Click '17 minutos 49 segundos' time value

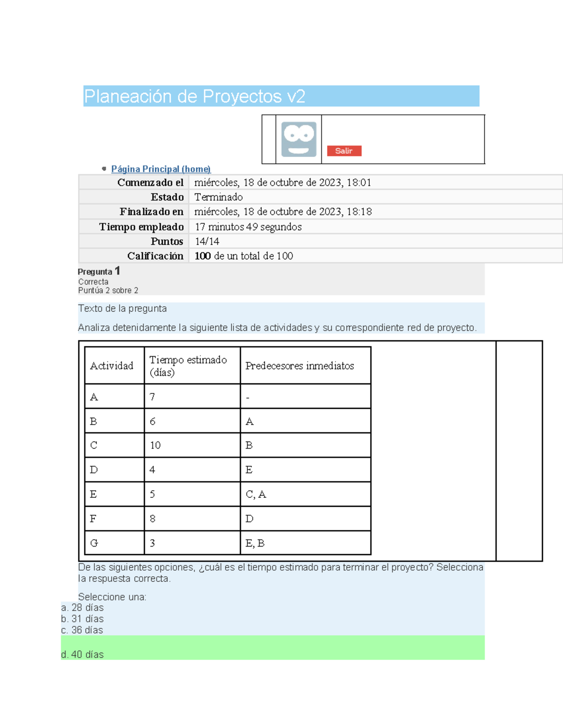248,227
